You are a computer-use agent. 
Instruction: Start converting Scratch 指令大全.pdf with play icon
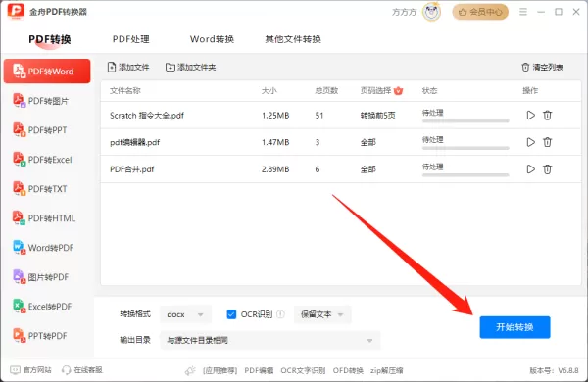(x=530, y=115)
